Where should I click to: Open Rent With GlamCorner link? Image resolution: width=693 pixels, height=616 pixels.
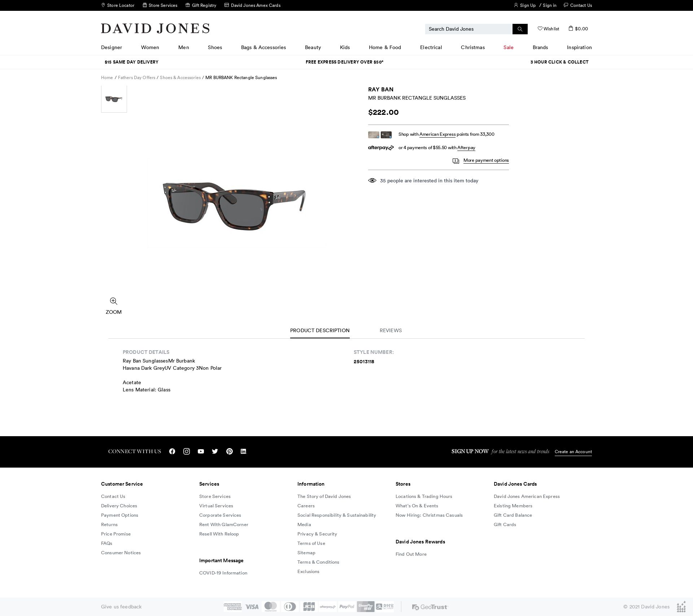[224, 525]
